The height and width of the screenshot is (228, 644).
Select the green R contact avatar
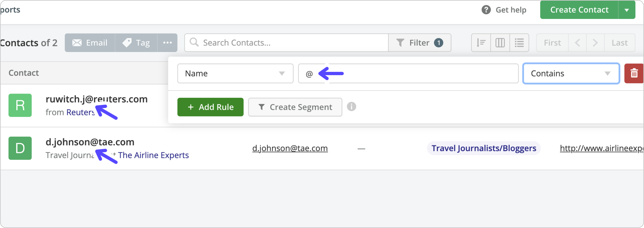click(x=20, y=105)
